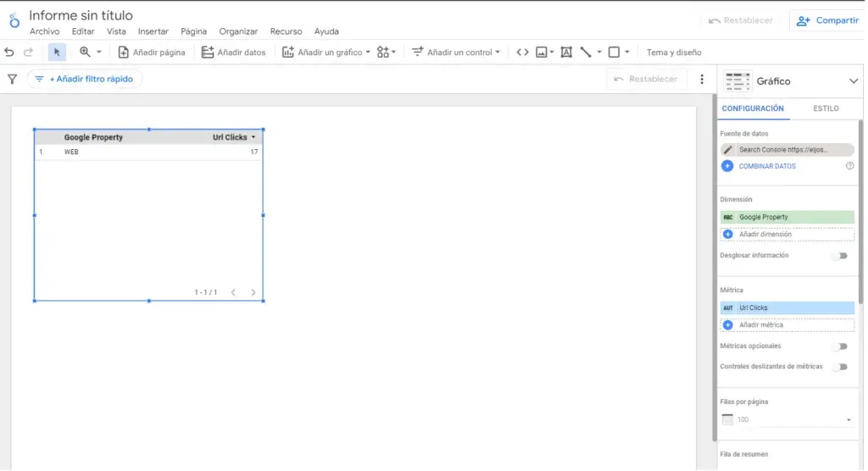Viewport: 868px width, 471px height.
Task: Click the undo arrow icon
Action: [x=8, y=52]
